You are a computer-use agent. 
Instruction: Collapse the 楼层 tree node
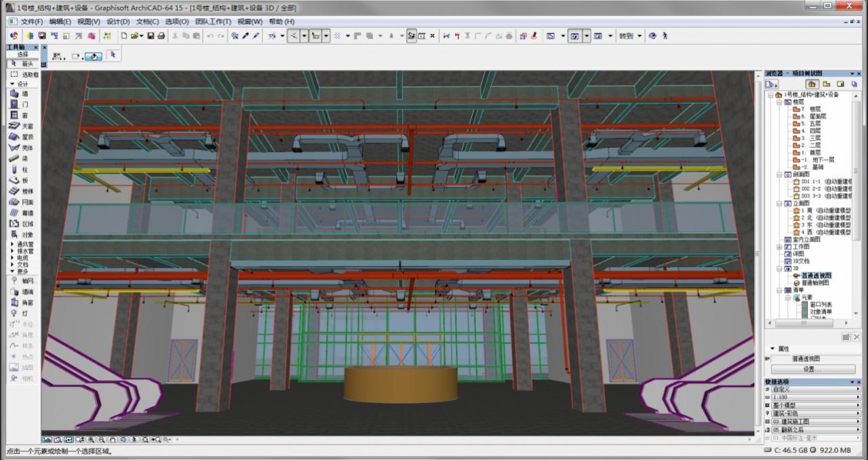point(779,102)
